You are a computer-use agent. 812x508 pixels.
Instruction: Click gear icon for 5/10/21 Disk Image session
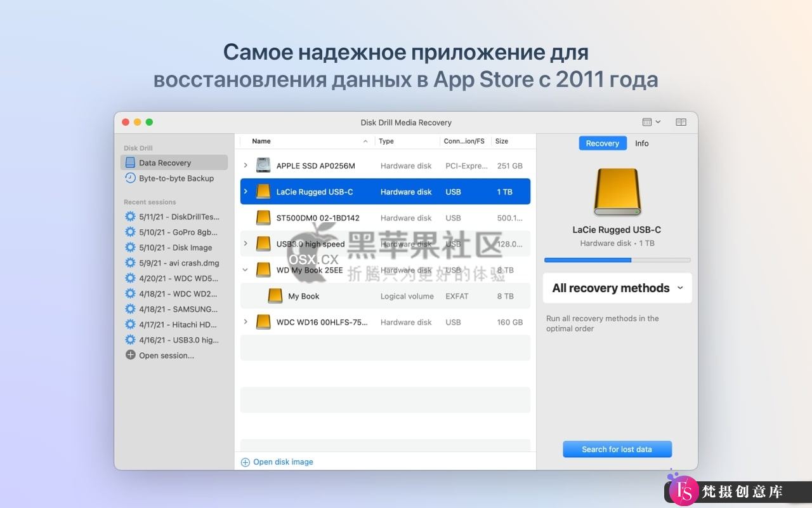(130, 247)
